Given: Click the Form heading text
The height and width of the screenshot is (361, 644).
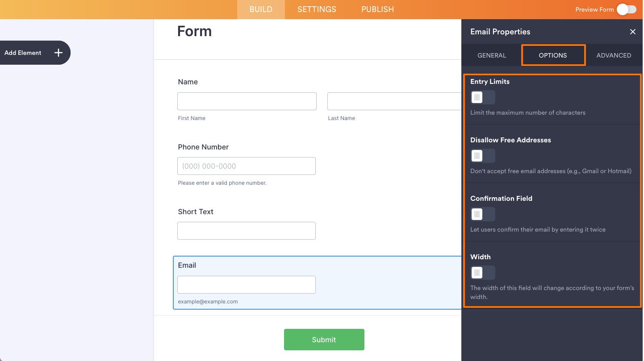Looking at the screenshot, I should click(194, 31).
